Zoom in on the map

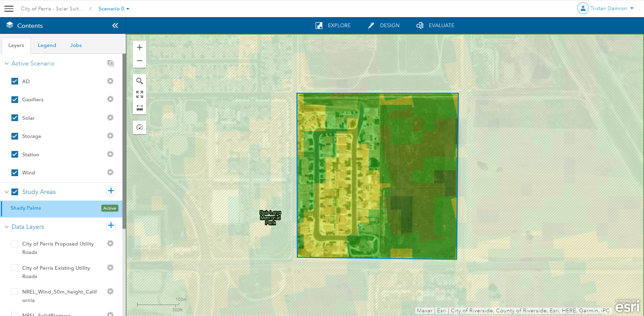click(x=140, y=48)
